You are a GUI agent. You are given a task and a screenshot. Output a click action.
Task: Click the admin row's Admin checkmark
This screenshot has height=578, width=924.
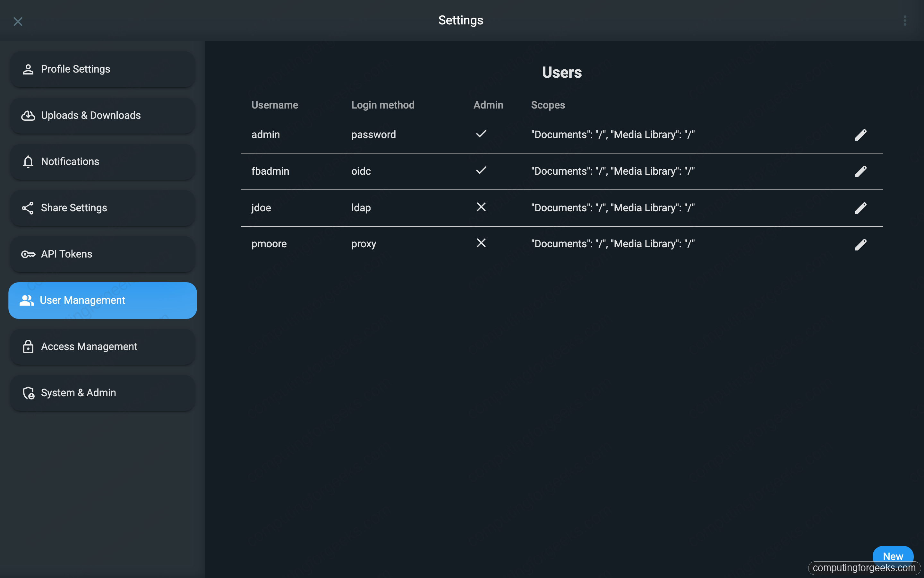(481, 134)
